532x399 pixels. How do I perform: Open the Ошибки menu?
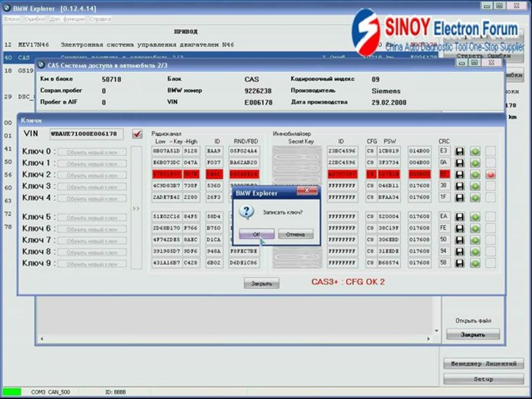click(34, 19)
